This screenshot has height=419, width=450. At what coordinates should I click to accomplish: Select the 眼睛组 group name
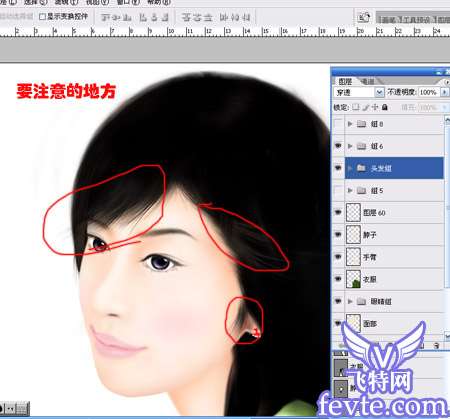[381, 301]
